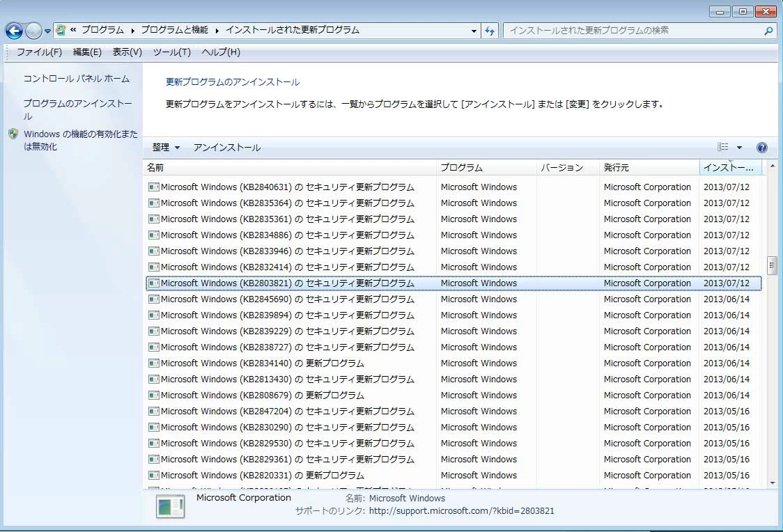Expand the arrow after プログラム in breadcrumb
Image resolution: width=783 pixels, height=532 pixels.
tap(133, 31)
